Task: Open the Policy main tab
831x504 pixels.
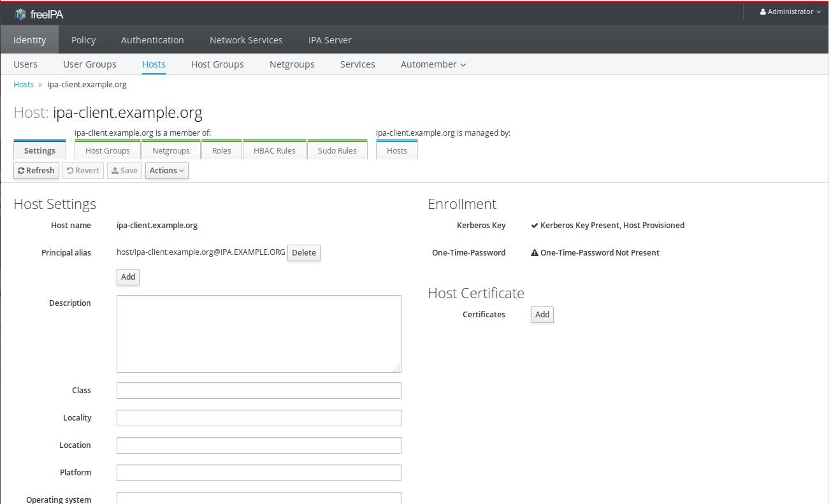Action: pyautogui.click(x=83, y=40)
